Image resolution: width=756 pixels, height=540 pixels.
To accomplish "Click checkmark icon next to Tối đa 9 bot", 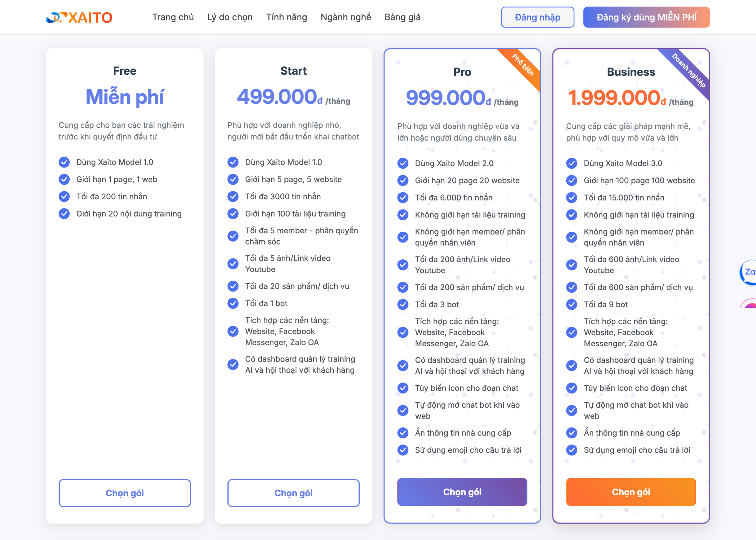I will [x=571, y=305].
